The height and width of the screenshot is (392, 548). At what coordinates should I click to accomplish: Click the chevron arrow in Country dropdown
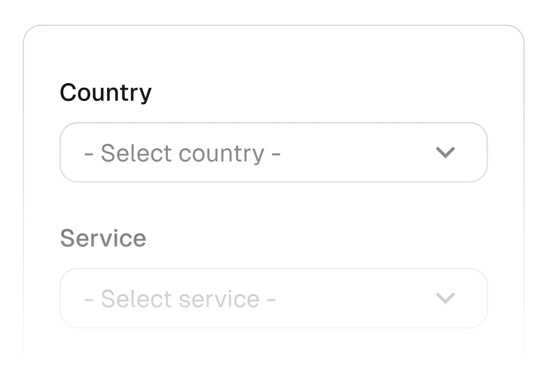[445, 153]
